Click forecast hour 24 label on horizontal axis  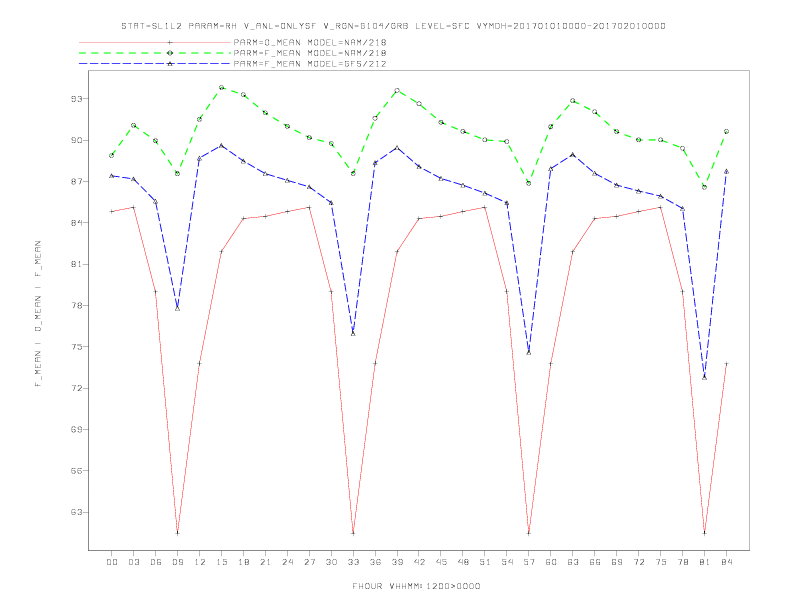pos(287,562)
